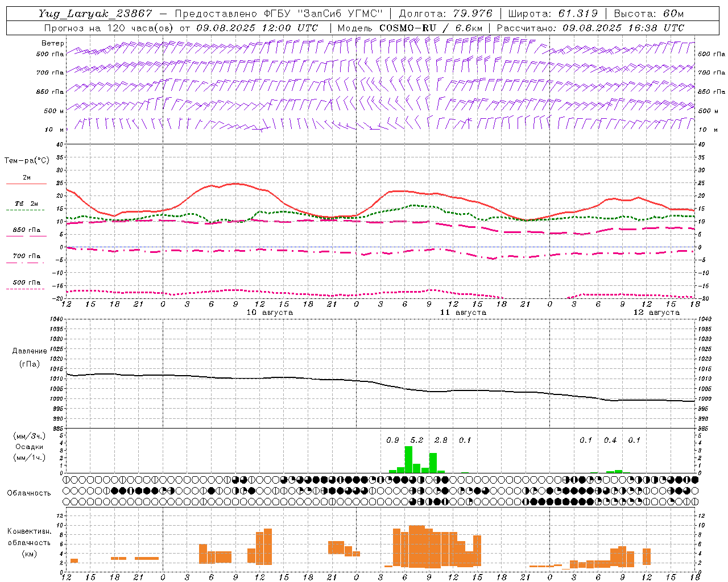
Task: Click the '500 м' wind level label on the left
Action: [54, 111]
